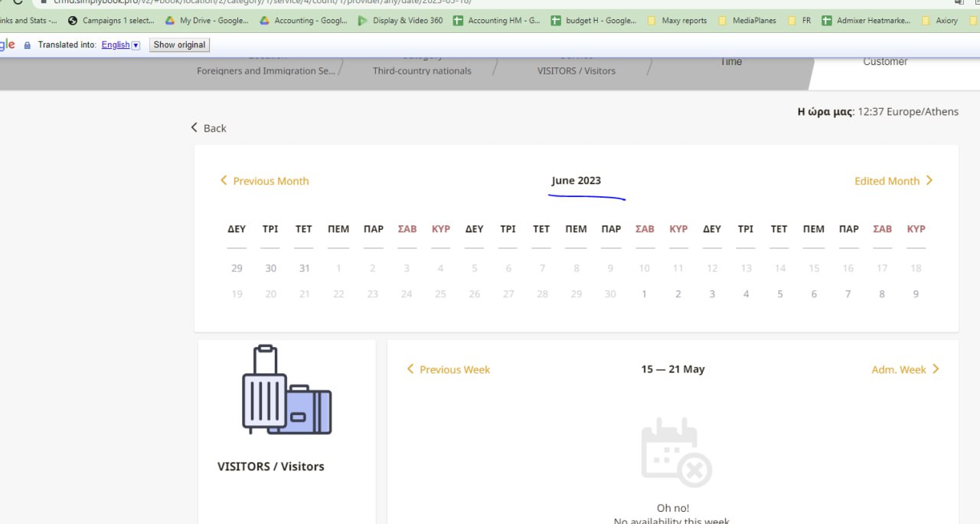Viewport: 980px width, 524px height.
Task: Select date 31 in the calendar
Action: point(304,268)
